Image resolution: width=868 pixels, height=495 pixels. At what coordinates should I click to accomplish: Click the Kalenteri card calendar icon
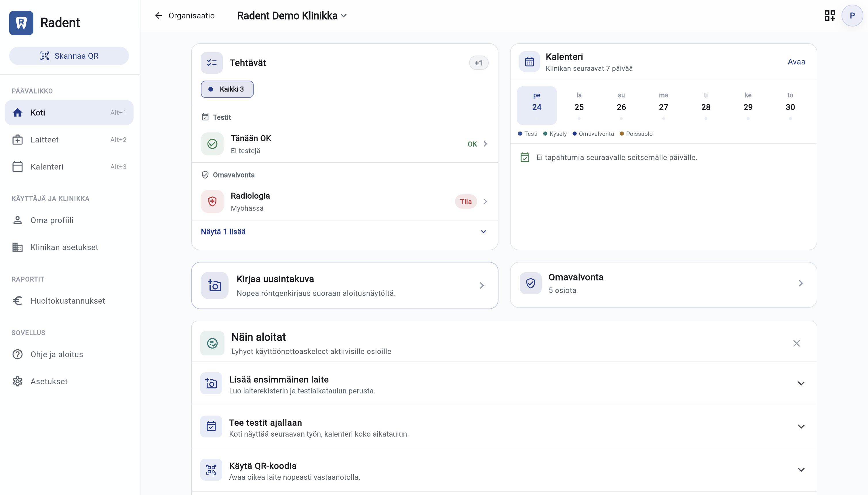click(x=529, y=62)
